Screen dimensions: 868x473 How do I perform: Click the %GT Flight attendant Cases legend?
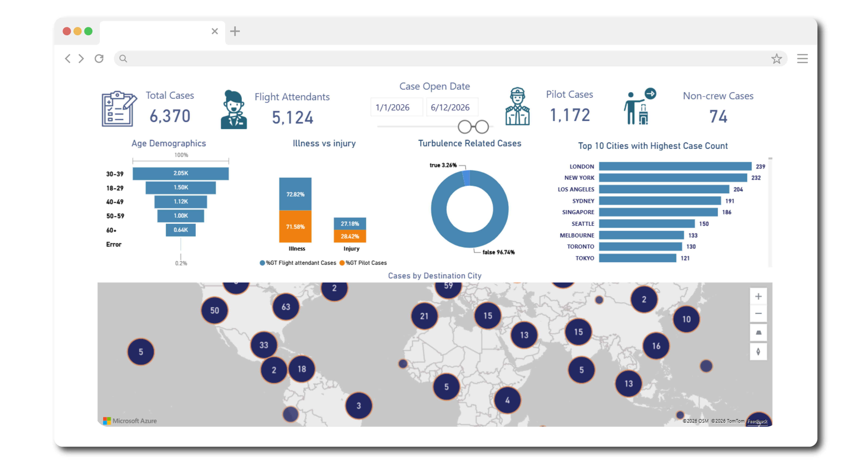[x=298, y=263]
